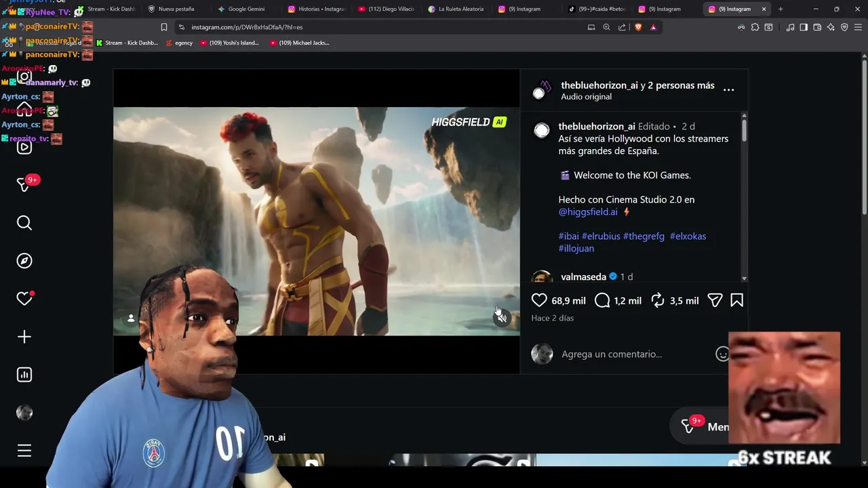Click the video of the man by the waterfall

pyautogui.click(x=317, y=221)
